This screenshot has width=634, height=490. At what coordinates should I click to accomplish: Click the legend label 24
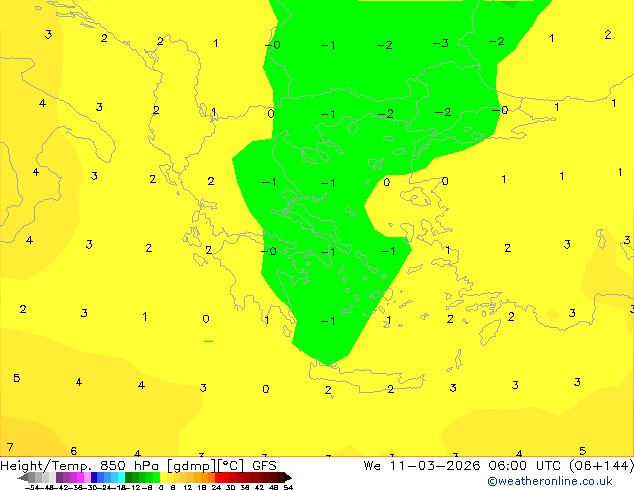[x=216, y=487]
